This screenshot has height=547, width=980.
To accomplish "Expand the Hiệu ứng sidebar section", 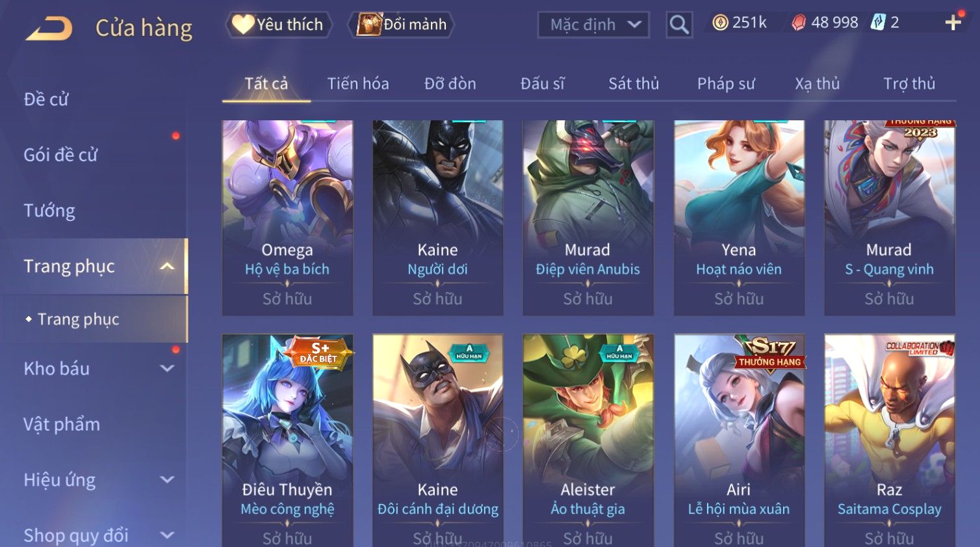I will point(167,479).
